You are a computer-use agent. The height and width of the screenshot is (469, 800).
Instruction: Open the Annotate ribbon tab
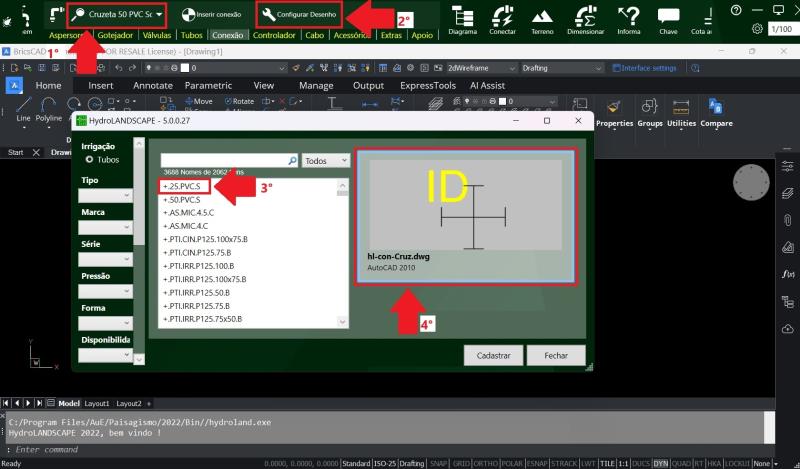point(153,86)
